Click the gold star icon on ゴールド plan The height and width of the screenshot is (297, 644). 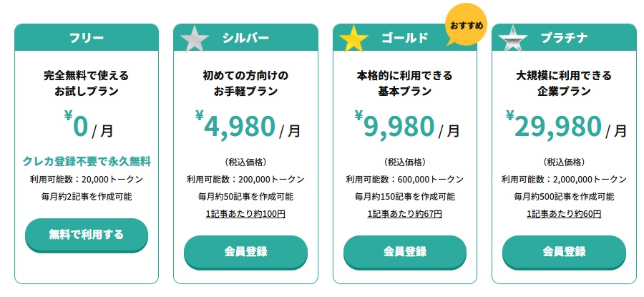coord(352,39)
